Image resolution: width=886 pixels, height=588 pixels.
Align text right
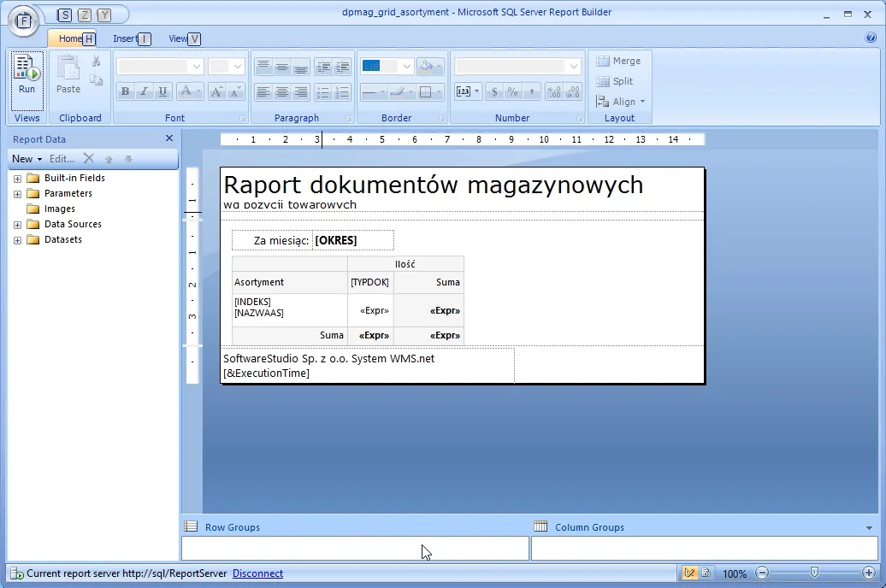(301, 91)
